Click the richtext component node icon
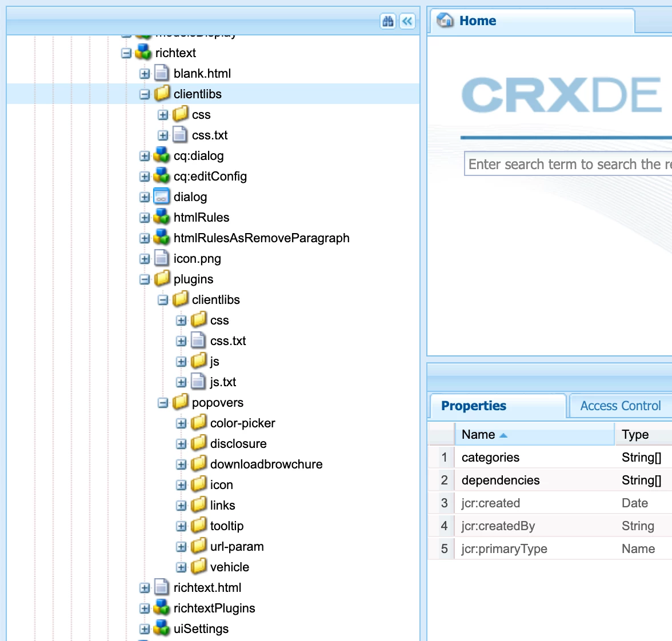The height and width of the screenshot is (641, 672). (143, 53)
